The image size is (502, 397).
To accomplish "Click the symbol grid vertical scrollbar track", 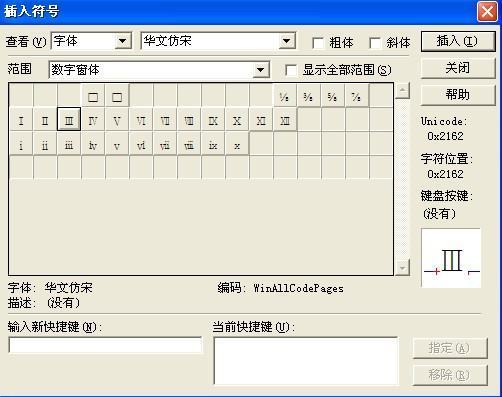I will coord(402,179).
